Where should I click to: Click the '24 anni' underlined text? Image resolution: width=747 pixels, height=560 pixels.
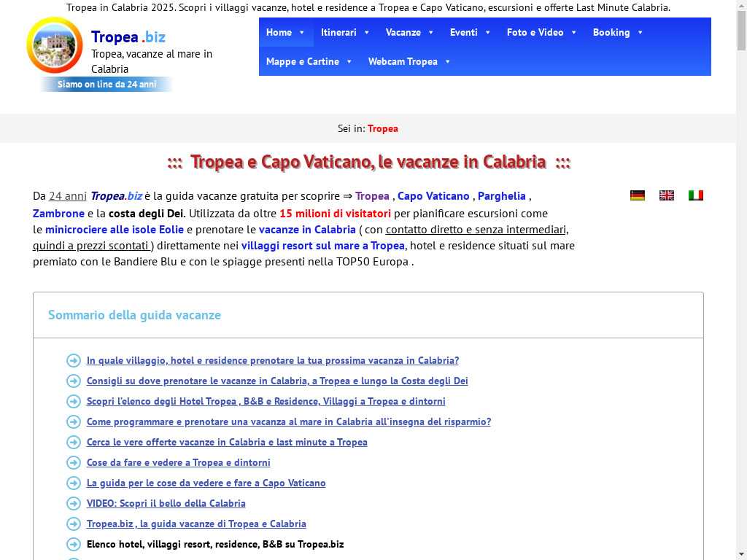[x=68, y=196]
